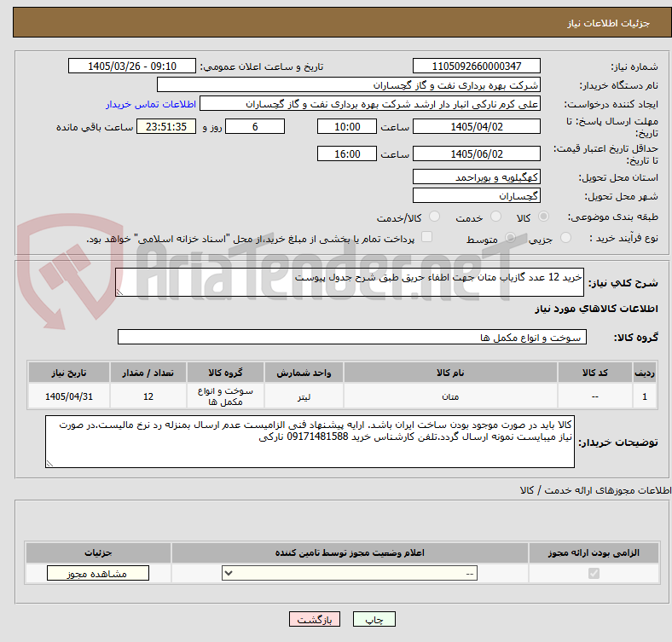672x642 pixels.
Task: Click the quantity cell 12
Action: 148,396
